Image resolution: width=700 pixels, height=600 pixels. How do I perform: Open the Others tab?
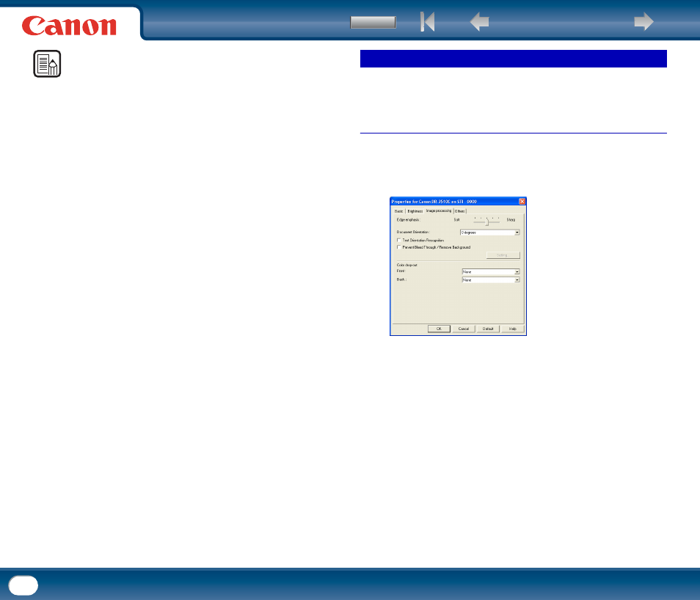[x=460, y=211]
